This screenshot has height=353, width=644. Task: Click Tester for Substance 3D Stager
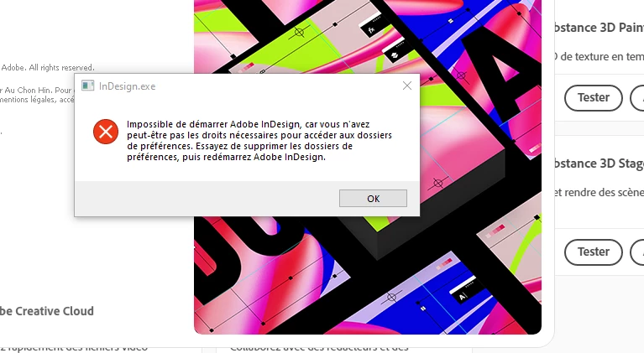click(593, 252)
